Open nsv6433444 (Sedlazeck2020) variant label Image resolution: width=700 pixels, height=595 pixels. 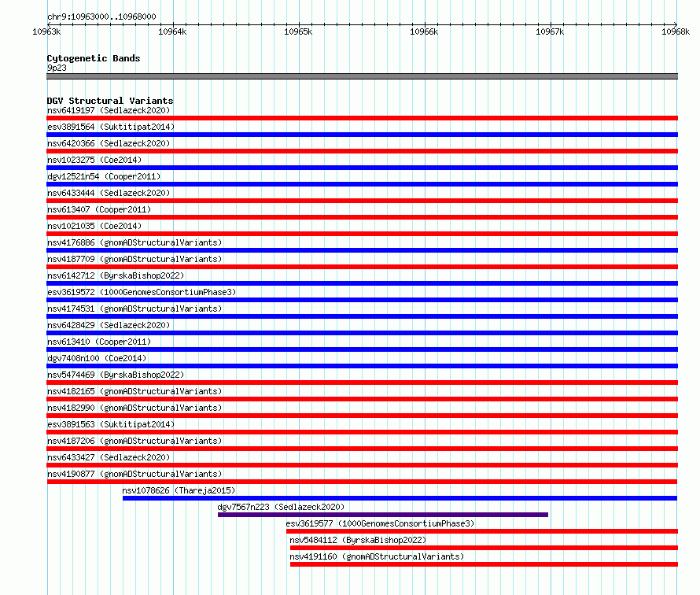(x=109, y=193)
